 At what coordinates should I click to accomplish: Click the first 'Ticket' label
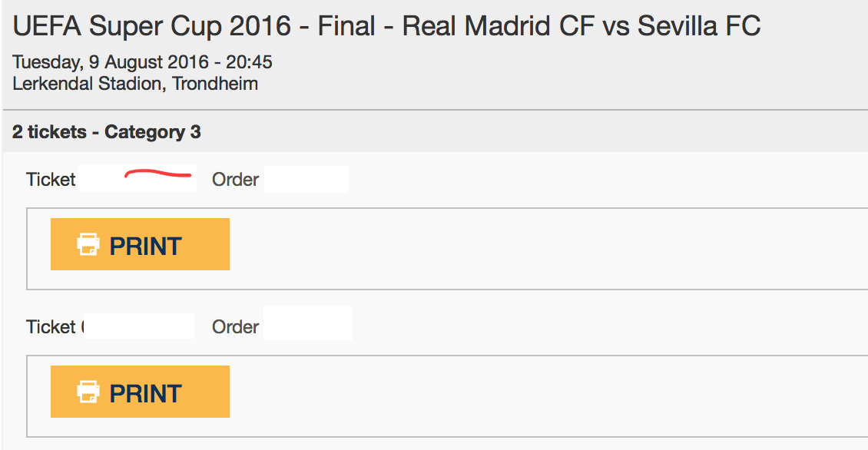(51, 180)
